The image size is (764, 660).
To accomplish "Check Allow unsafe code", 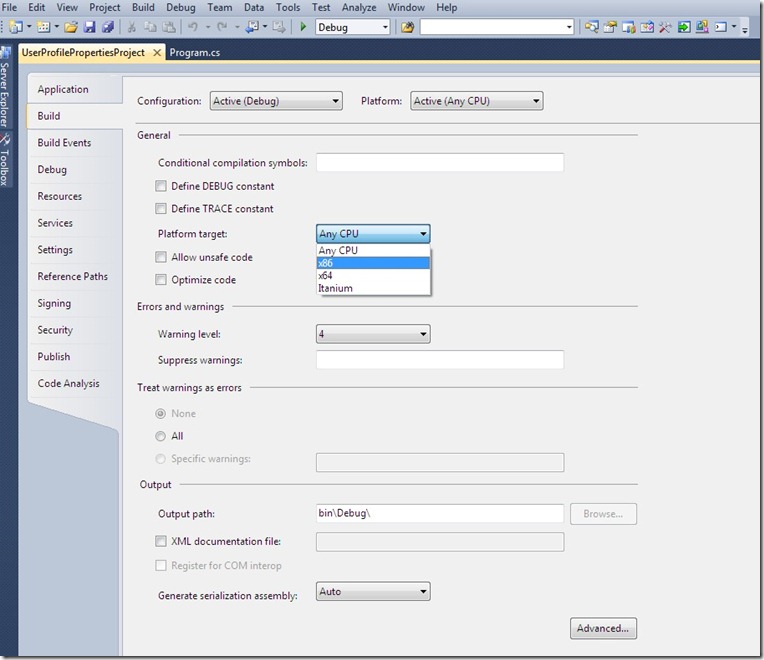I will point(160,257).
